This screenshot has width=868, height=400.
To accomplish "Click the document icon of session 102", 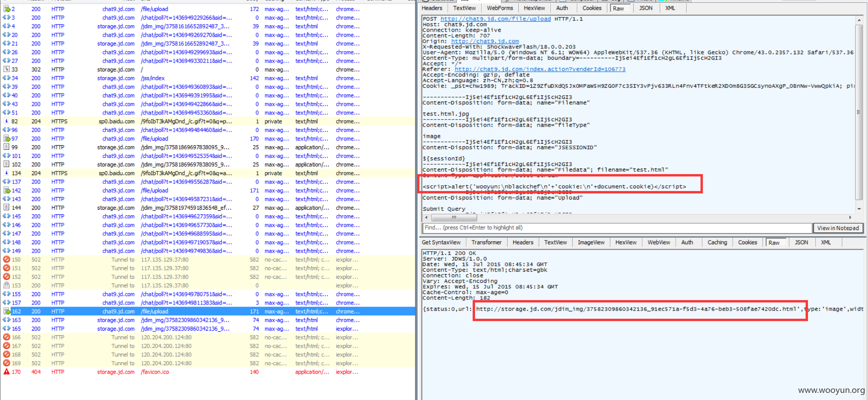I will tap(6, 164).
